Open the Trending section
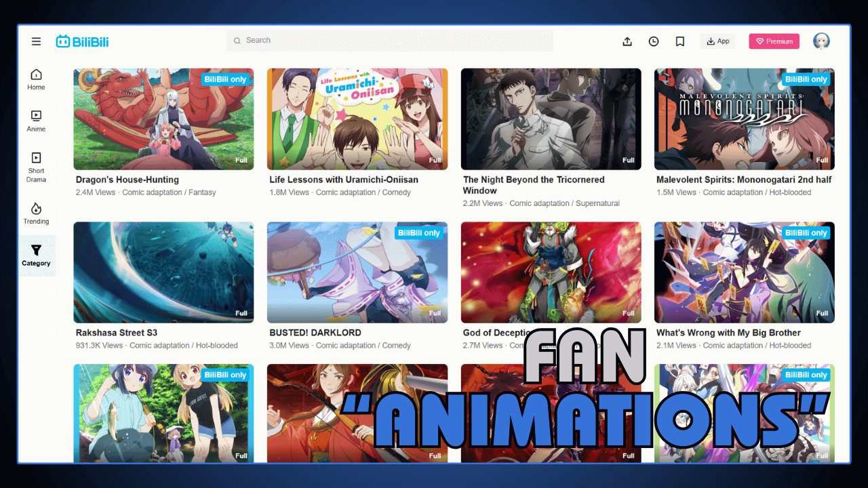 click(x=35, y=211)
